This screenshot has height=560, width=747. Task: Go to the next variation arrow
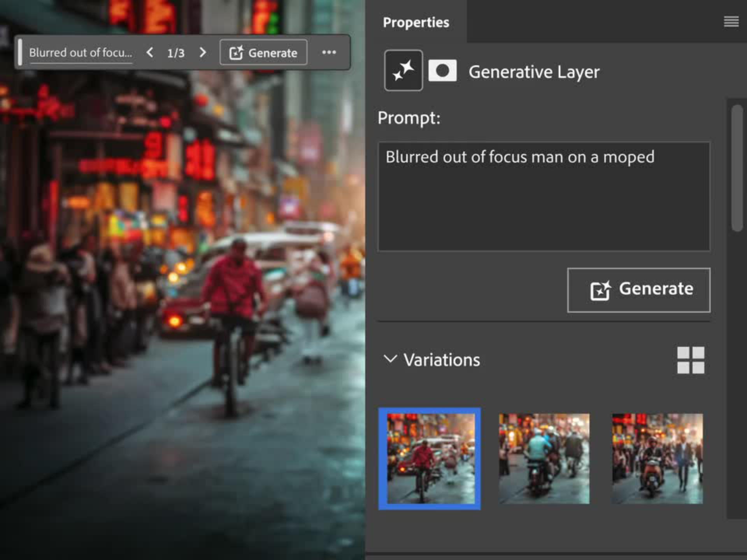pos(203,52)
